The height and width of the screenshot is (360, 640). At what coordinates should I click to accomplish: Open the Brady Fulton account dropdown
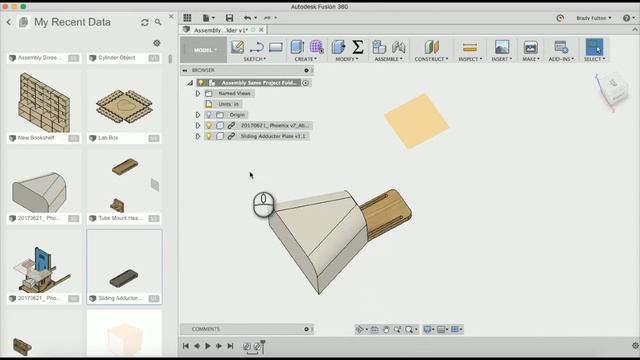click(593, 18)
